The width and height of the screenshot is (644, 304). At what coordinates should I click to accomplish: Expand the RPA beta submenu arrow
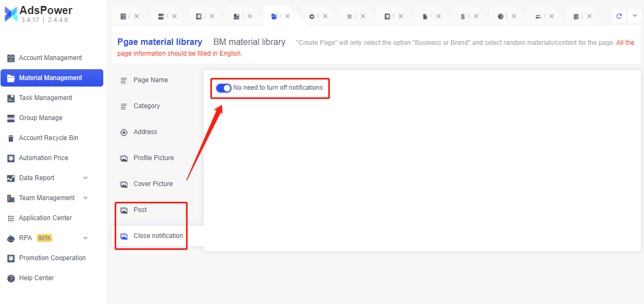point(85,238)
